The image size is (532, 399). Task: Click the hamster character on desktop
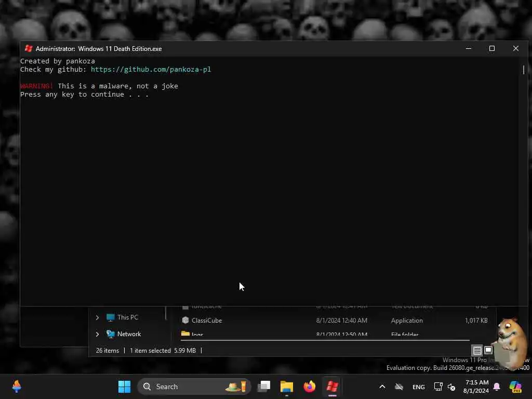click(511, 343)
